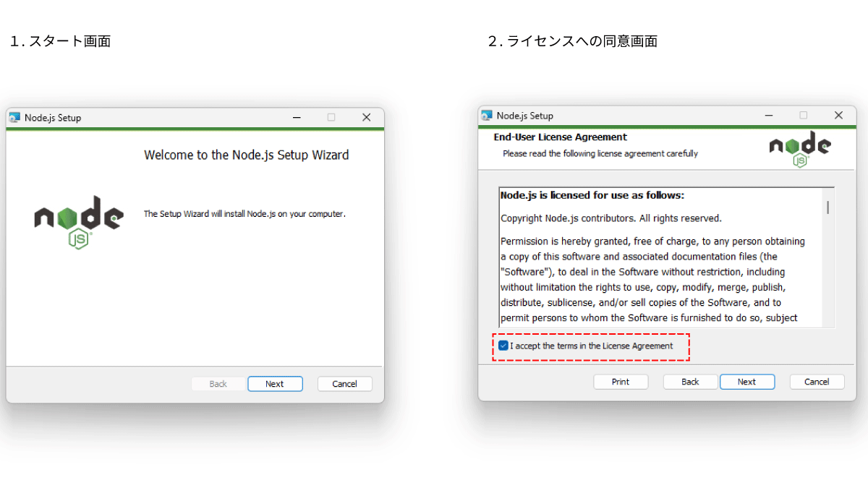This screenshot has width=868, height=488.
Task: Click the installer icon in License window title bar
Action: click(487, 116)
